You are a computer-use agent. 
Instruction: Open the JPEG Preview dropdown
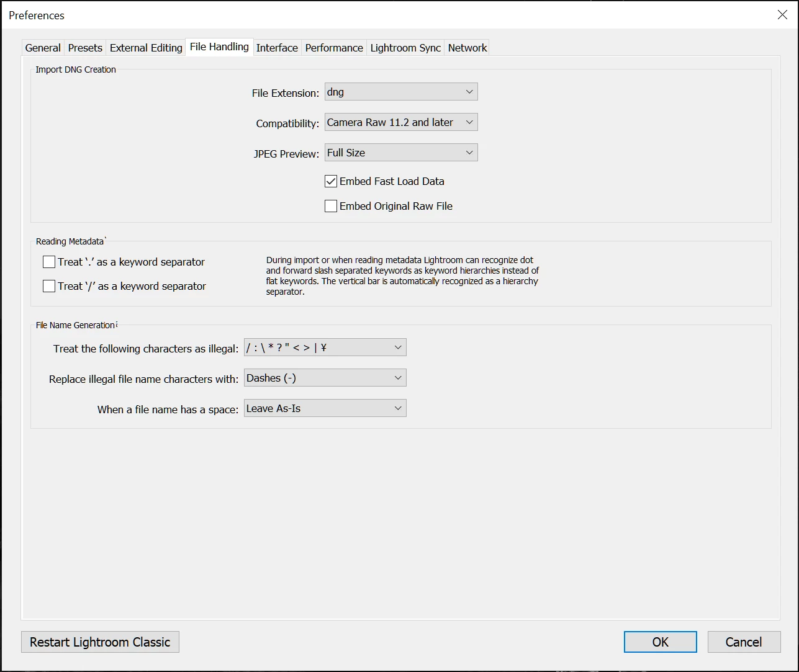(x=401, y=153)
